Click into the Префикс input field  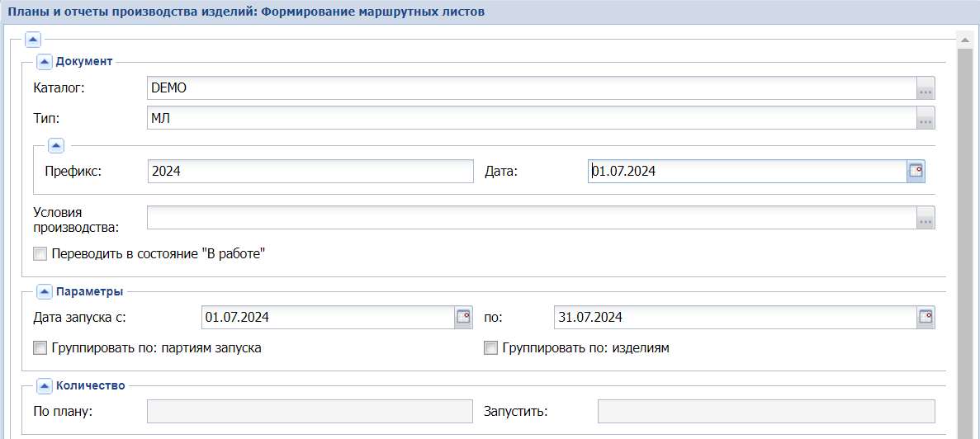[x=309, y=171]
